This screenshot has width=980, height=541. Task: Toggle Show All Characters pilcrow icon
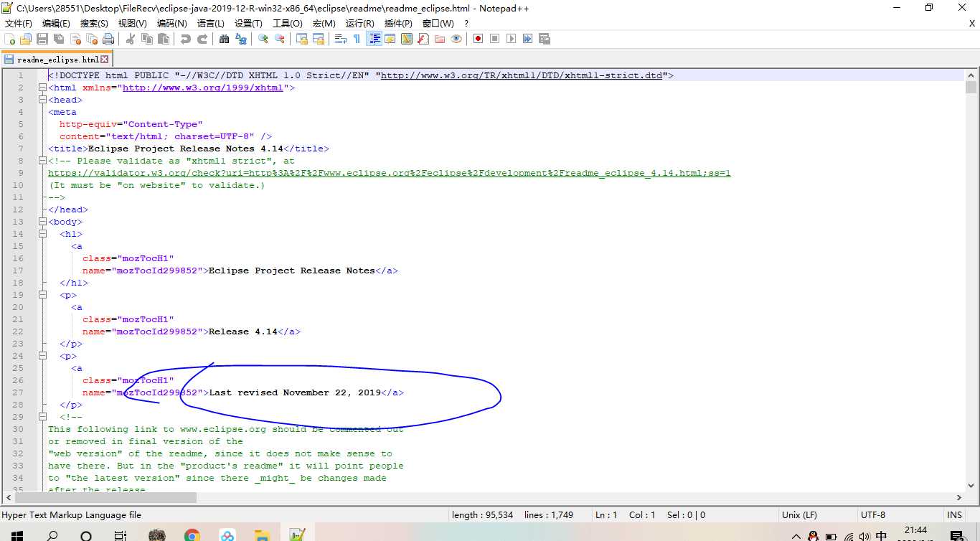(x=357, y=39)
